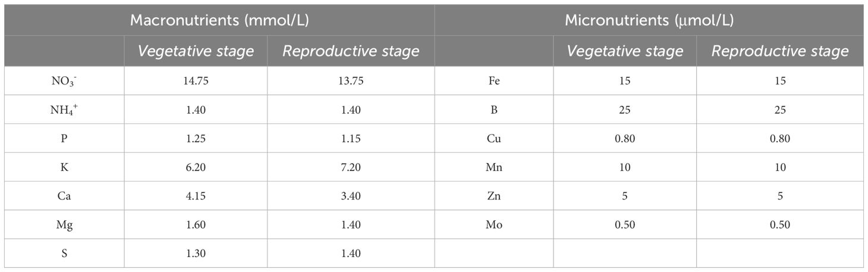Click the Mo reproductive value 0.50
The width and height of the screenshot is (868, 272).
(x=780, y=225)
